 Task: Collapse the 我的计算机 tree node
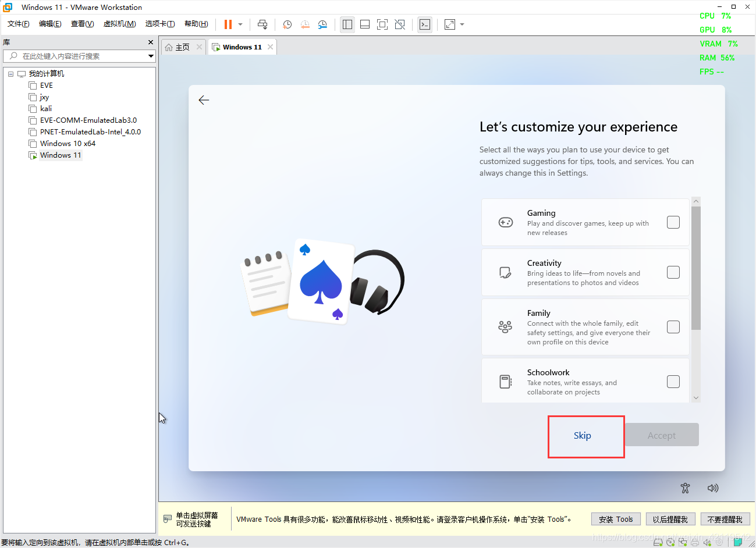click(x=10, y=74)
